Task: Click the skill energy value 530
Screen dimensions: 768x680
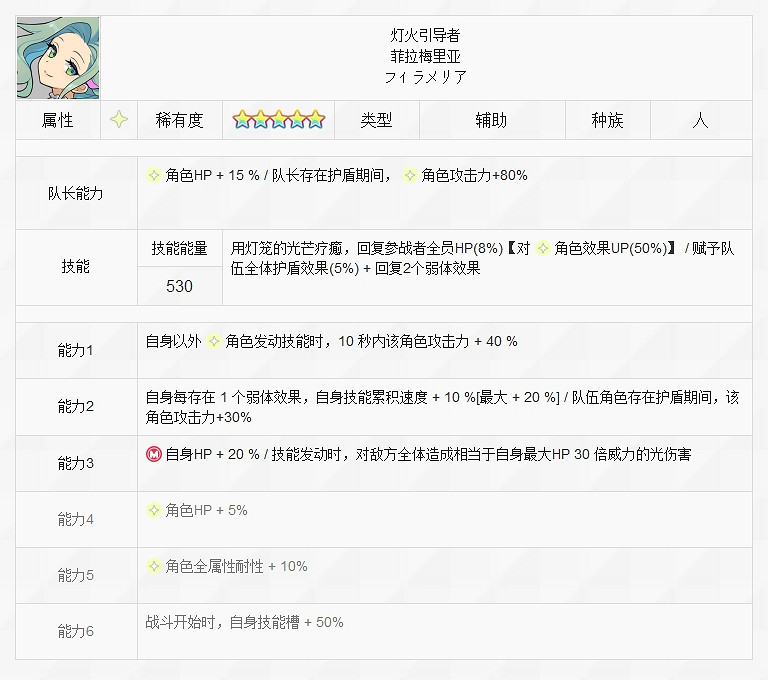Action: tap(180, 286)
